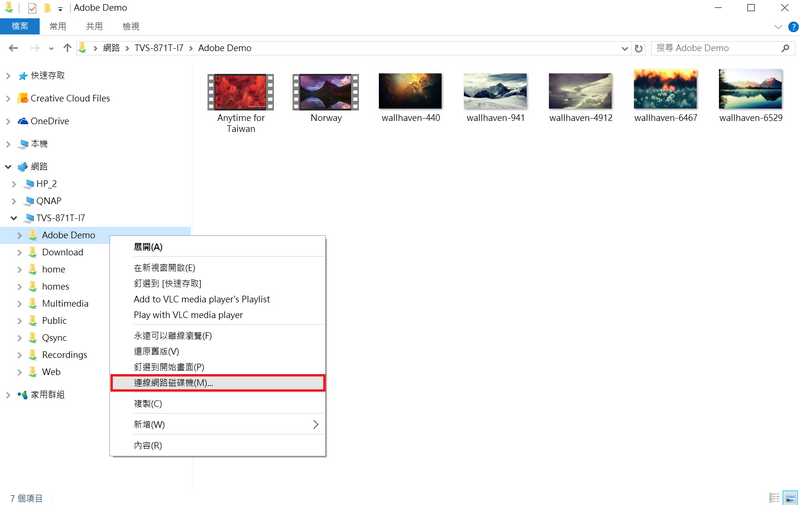Expand the OneDrive tree node
The height and width of the screenshot is (505, 800).
(x=8, y=121)
